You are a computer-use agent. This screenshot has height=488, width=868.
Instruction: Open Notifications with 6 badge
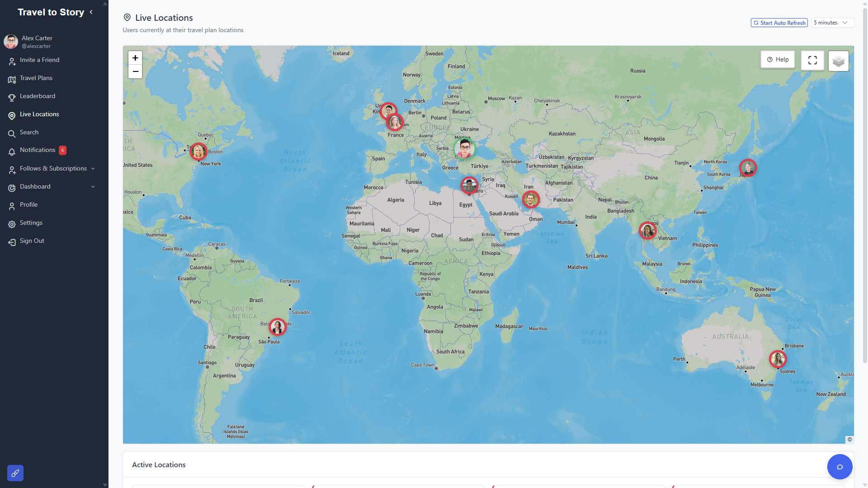(x=38, y=150)
